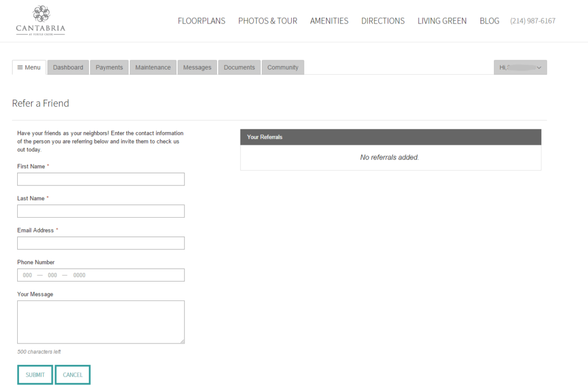
Task: Open the BLOG page
Action: pos(489,21)
